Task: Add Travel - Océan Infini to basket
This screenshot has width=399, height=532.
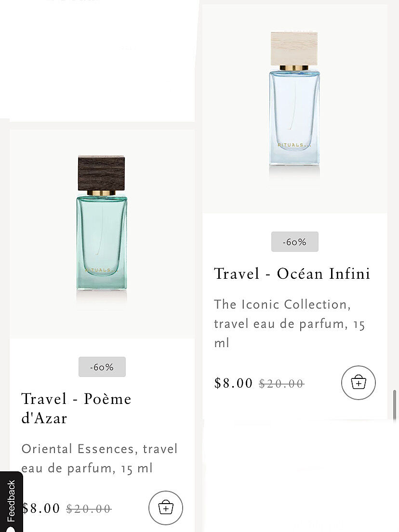Action: [358, 383]
